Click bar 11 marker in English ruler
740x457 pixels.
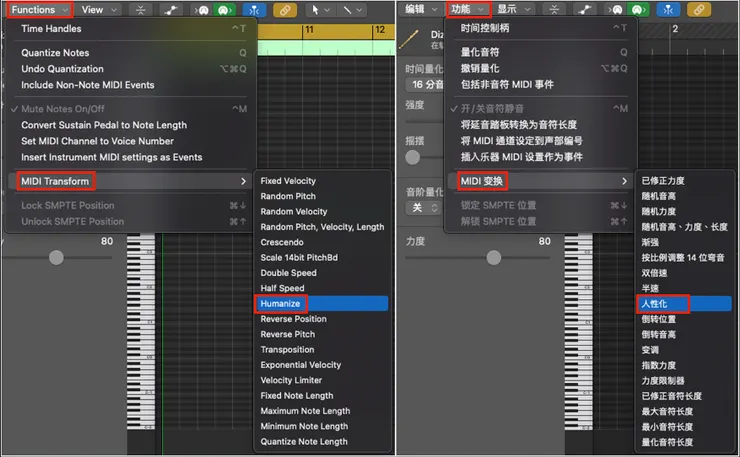pos(309,30)
